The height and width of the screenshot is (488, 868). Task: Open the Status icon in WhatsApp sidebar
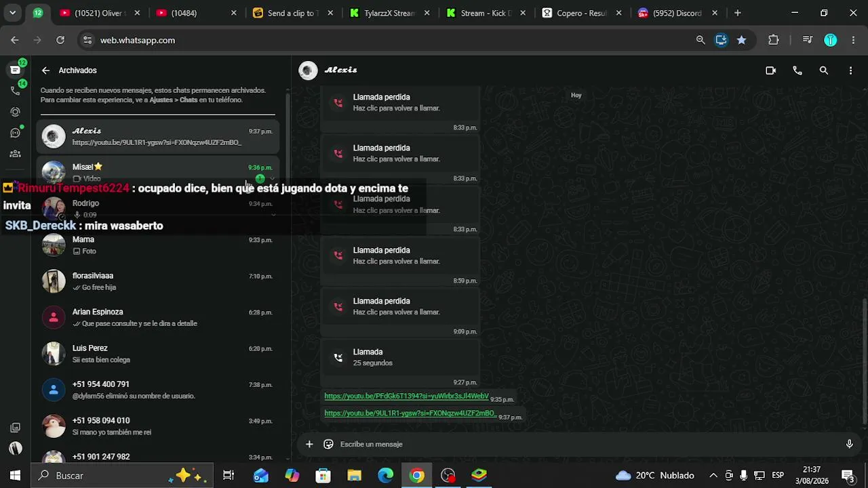point(15,112)
